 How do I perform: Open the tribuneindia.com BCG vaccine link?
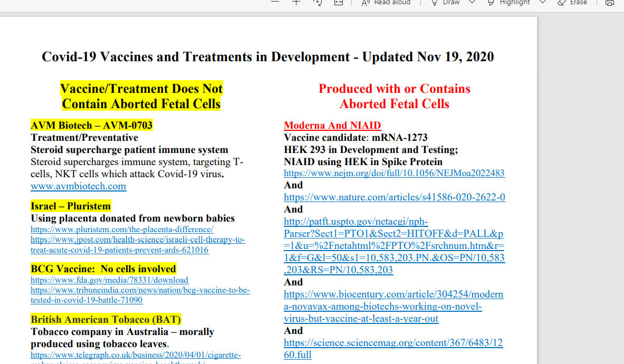pos(140,295)
